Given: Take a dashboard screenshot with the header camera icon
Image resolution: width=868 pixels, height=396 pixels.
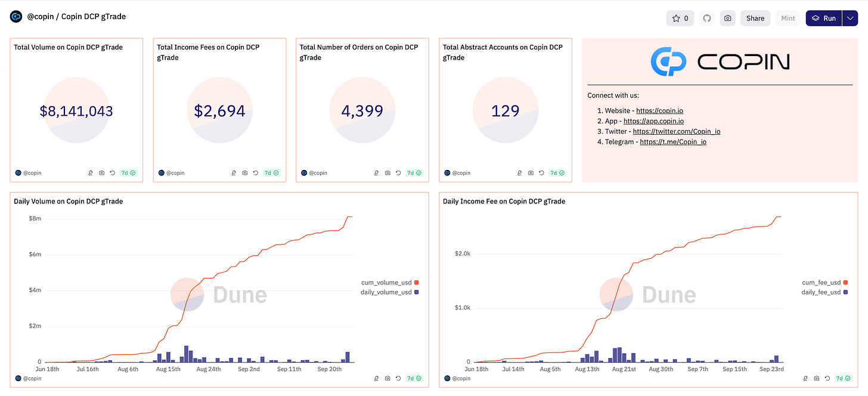Looking at the screenshot, I should (x=727, y=18).
